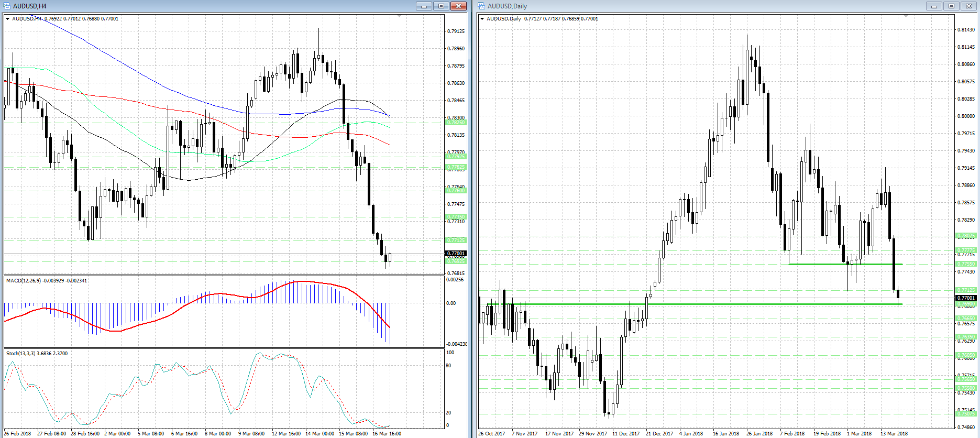Click the 0.79125 price on H4 scale
980x438 pixels.
pos(456,31)
